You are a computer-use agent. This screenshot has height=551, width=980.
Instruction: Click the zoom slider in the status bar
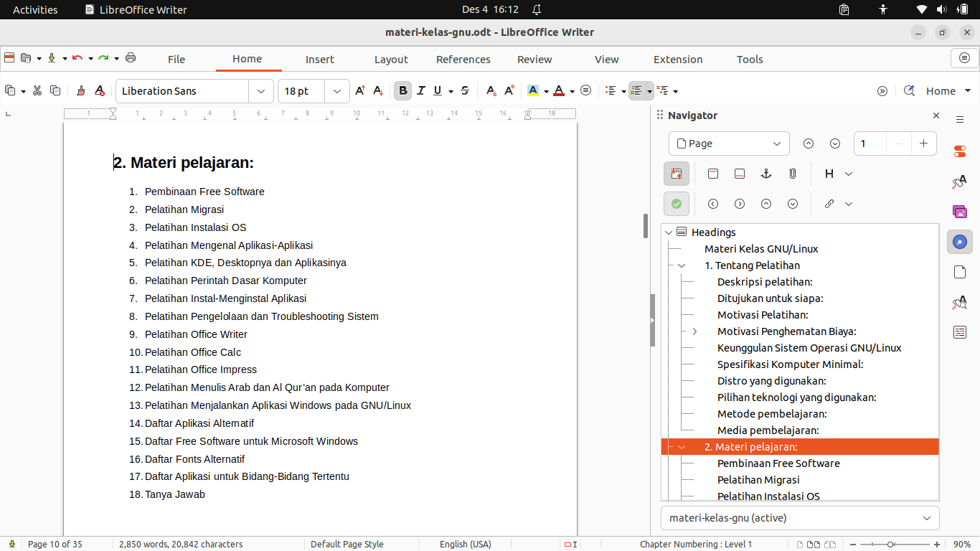[890, 545]
